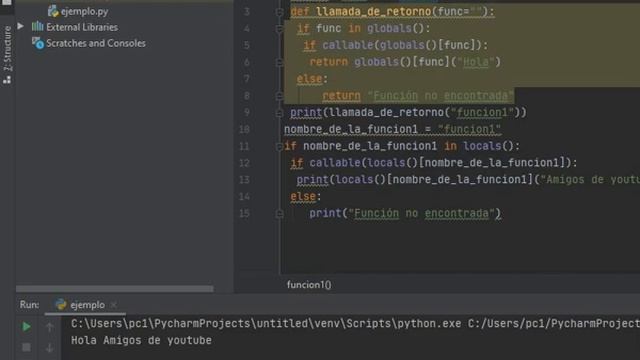
Task: Click line number 10 in the gutter
Action: pyautogui.click(x=244, y=129)
